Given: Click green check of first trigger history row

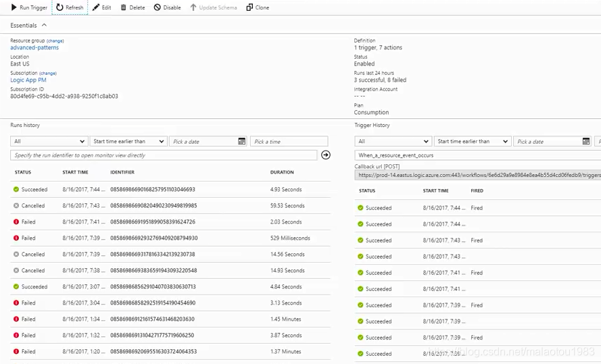Looking at the screenshot, I should 360,208.
